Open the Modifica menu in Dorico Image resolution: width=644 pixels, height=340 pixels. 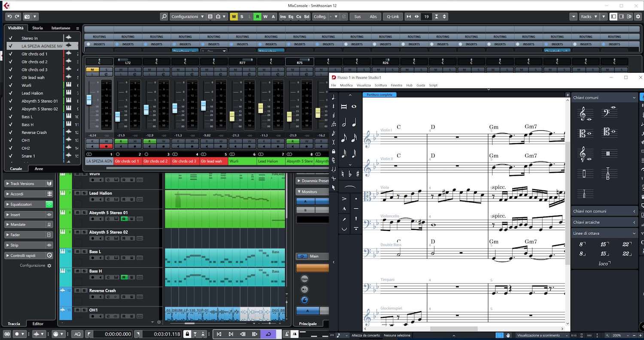(346, 85)
